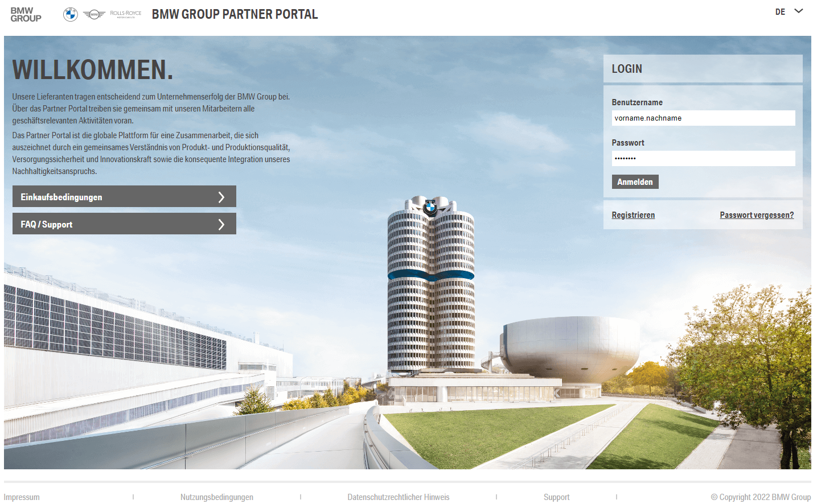Open Datenschutzrechtlicher Hinweis footer link

tap(399, 497)
